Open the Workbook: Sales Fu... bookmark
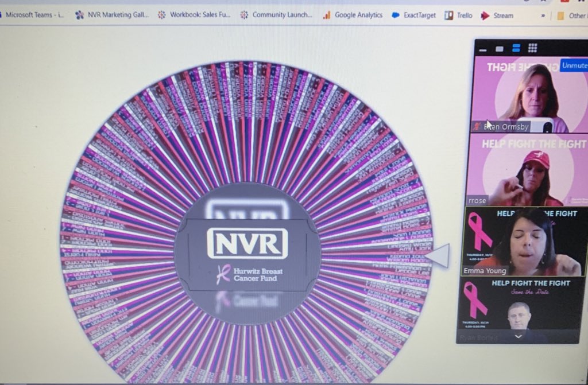This screenshot has height=385, width=588. 194,15
